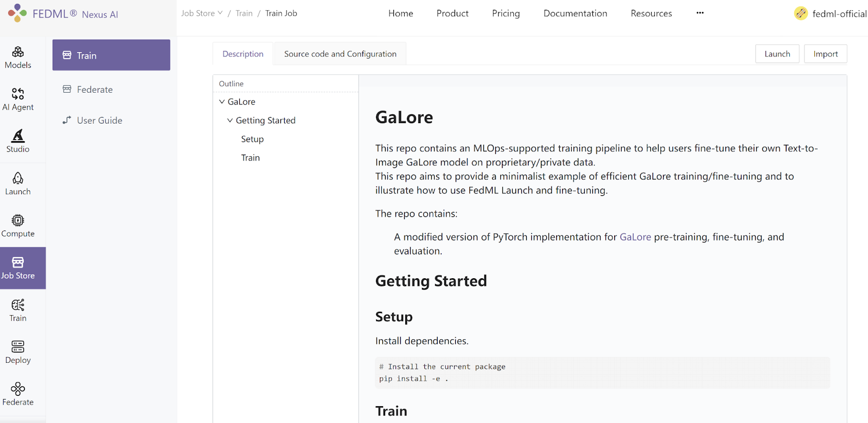868x423 pixels.
Task: Open the Home nav item
Action: point(401,14)
